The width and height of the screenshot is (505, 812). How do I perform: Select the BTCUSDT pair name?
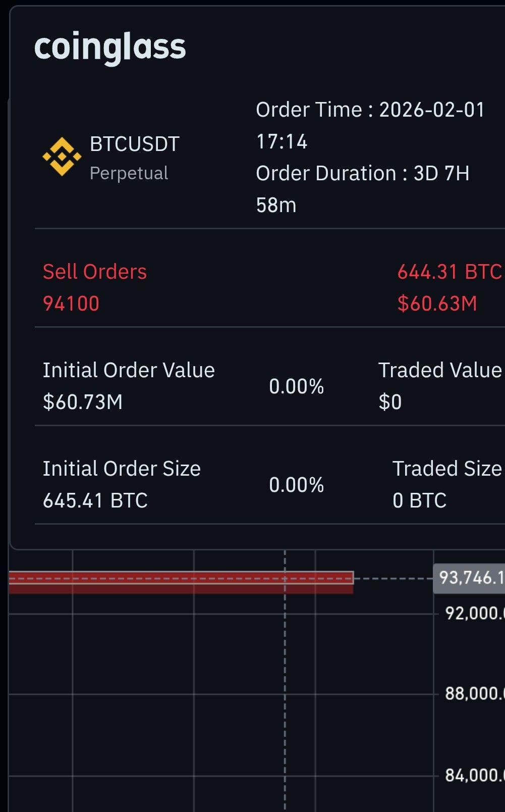point(135,144)
